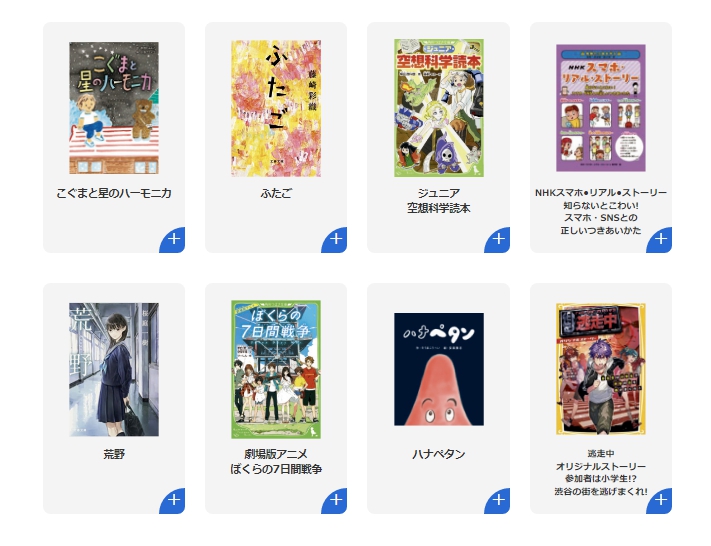Click plus icon on ぼくらの7日間戦争 card
711x546 pixels.
tap(335, 501)
